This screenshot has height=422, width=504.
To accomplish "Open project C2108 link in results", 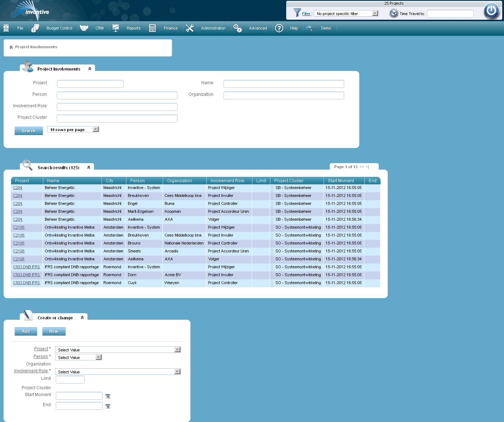I will tap(19, 227).
